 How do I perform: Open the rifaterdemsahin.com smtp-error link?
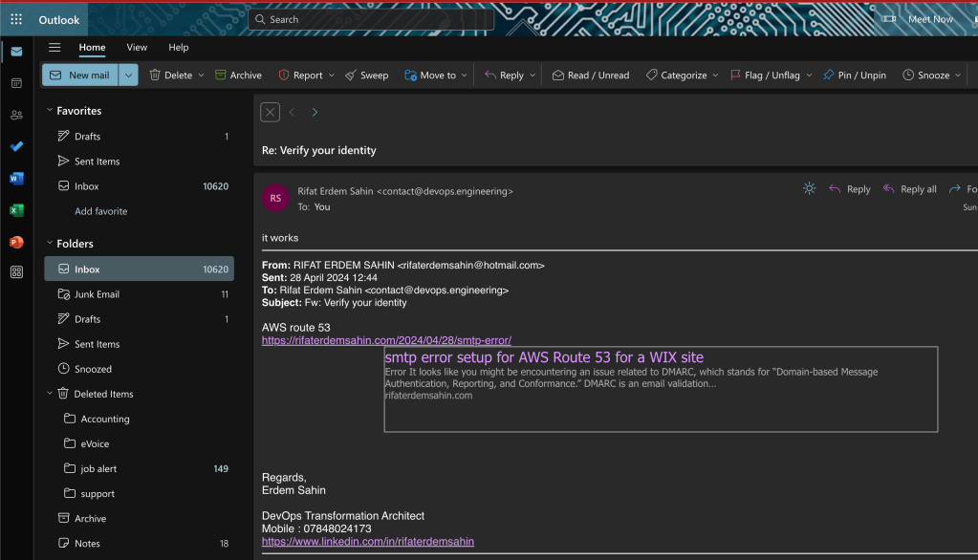click(387, 340)
